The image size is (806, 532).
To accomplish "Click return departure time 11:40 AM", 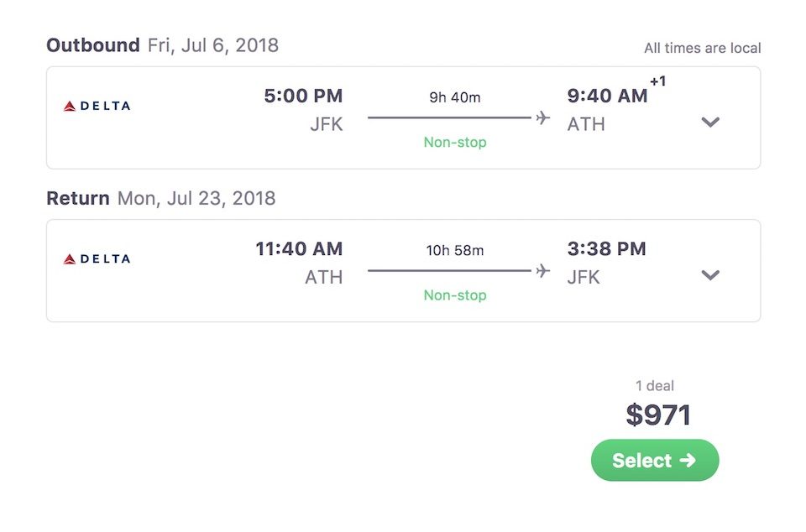I will click(x=299, y=249).
